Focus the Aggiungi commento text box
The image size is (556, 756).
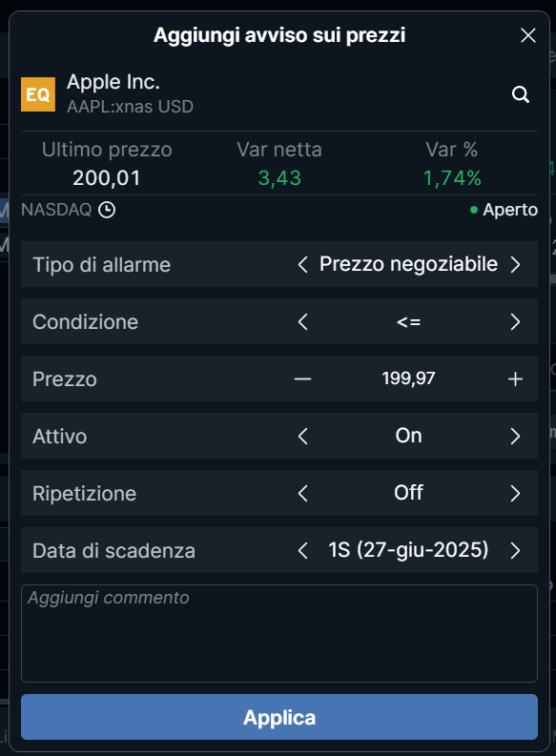pyautogui.click(x=279, y=634)
